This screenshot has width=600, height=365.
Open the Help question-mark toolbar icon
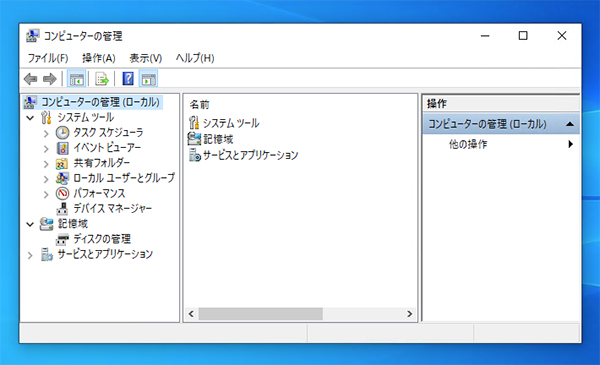pos(128,79)
